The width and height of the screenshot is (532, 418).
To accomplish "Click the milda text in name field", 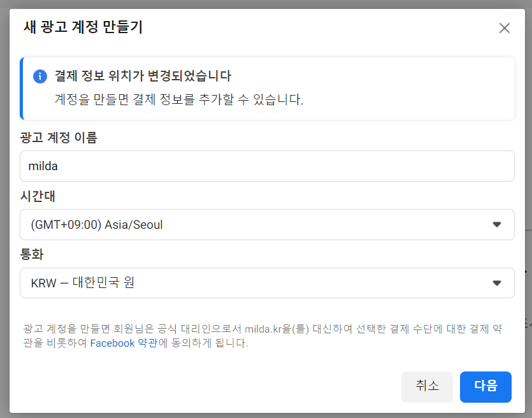I will pyautogui.click(x=43, y=166).
